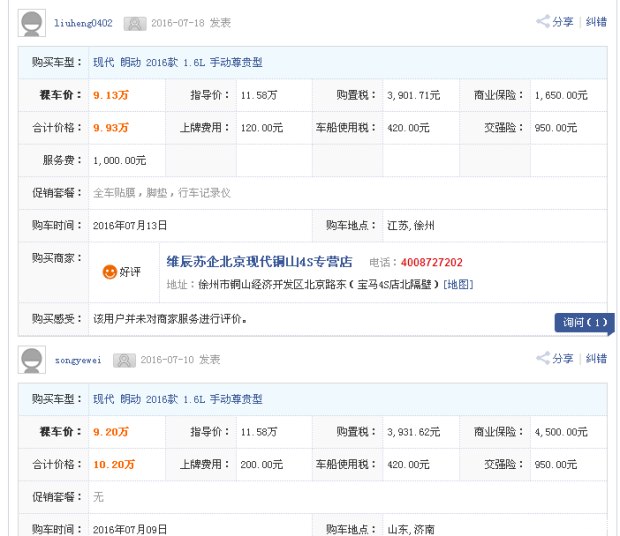Select promotion text 全车贴膜，脚垫，行车记录仪
The image size is (620, 536).
point(162,193)
